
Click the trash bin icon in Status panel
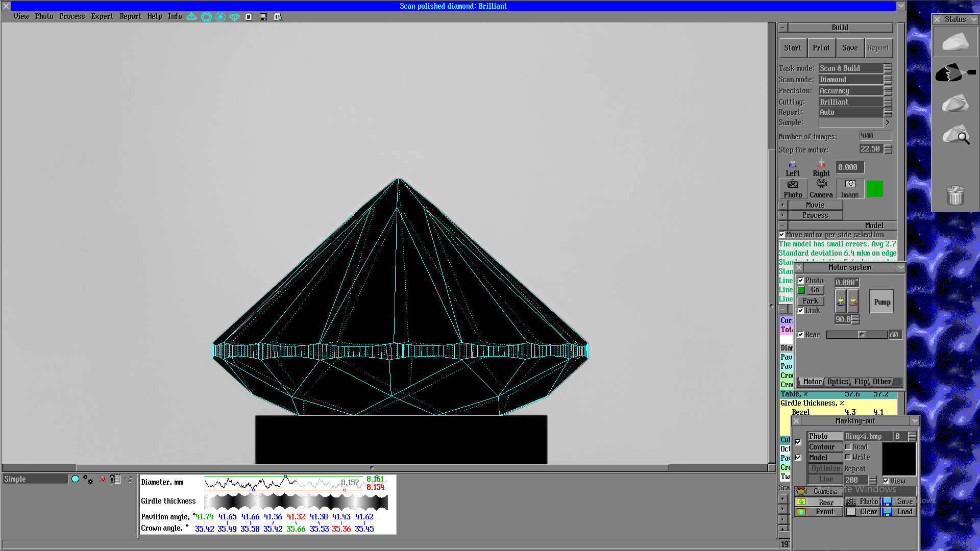coord(955,195)
